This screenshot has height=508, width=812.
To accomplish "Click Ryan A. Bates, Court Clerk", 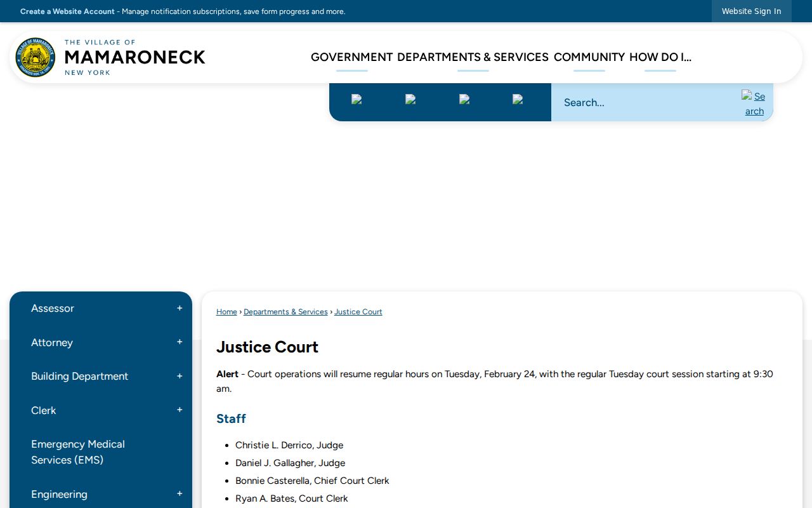I will (x=292, y=498).
